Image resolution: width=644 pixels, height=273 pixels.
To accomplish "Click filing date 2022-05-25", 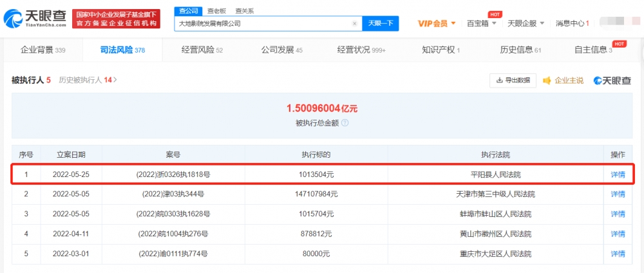I will click(x=71, y=174).
